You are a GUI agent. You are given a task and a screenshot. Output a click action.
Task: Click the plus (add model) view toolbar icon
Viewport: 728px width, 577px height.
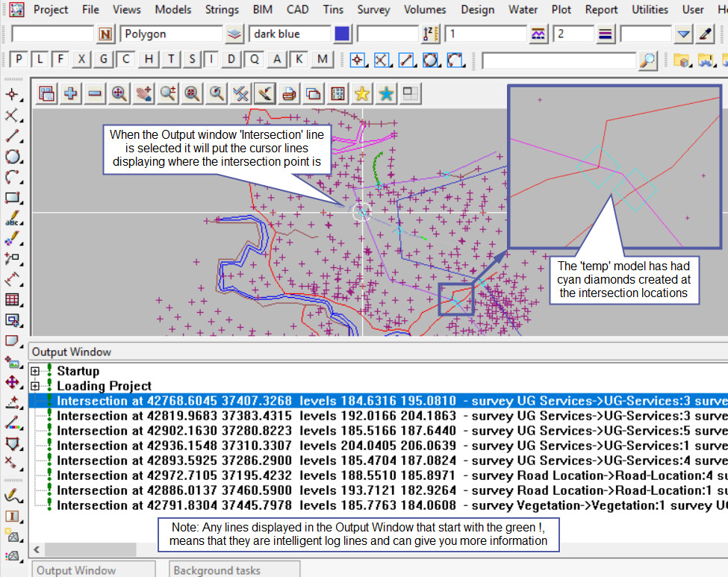(x=71, y=93)
